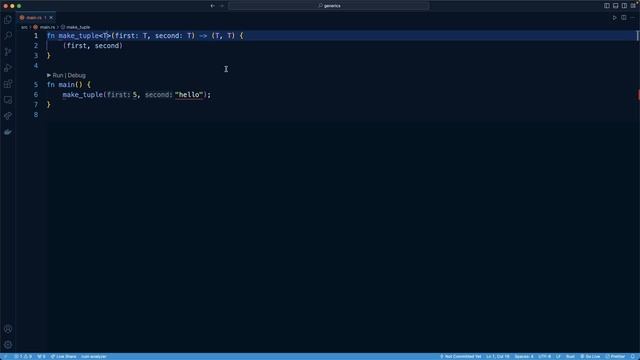
Task: Click Debug code lens above main
Action: pyautogui.click(x=77, y=76)
